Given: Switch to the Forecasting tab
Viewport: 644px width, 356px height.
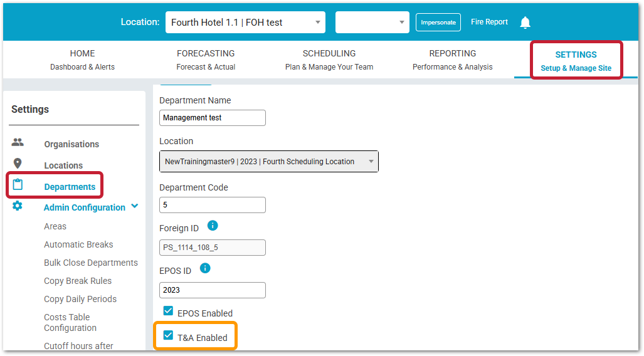Looking at the screenshot, I should coord(206,60).
